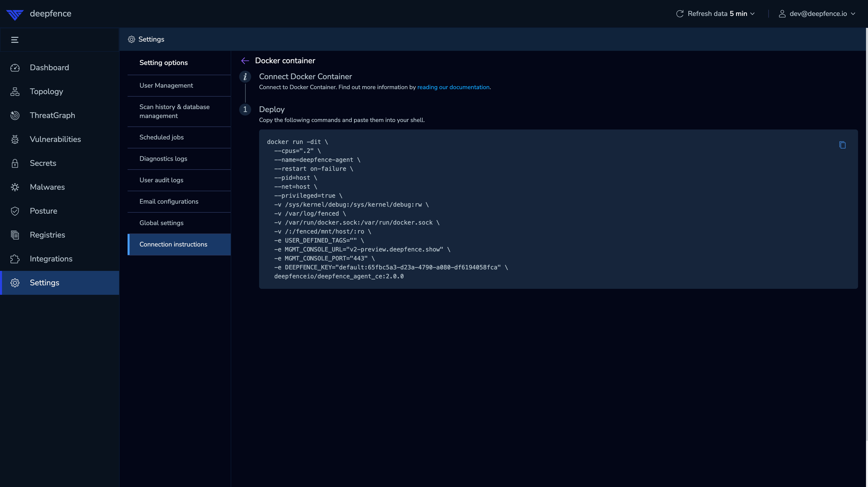Go to Registries
This screenshot has height=487, width=868.
point(60,235)
